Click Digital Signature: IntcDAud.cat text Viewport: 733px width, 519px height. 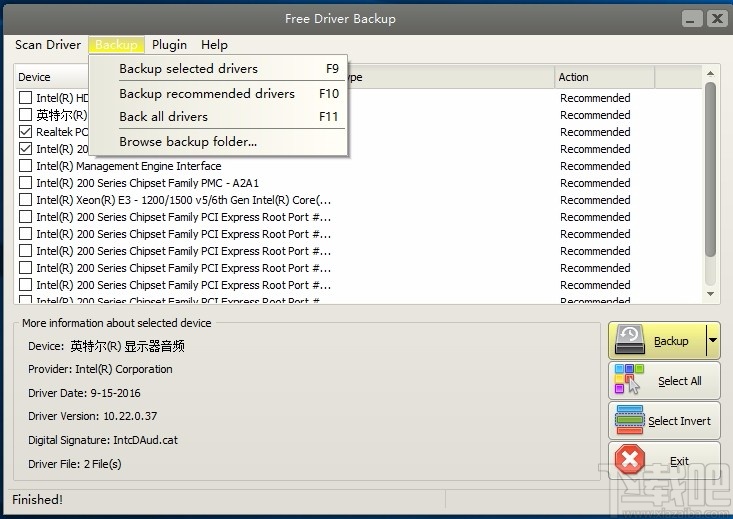click(x=103, y=440)
